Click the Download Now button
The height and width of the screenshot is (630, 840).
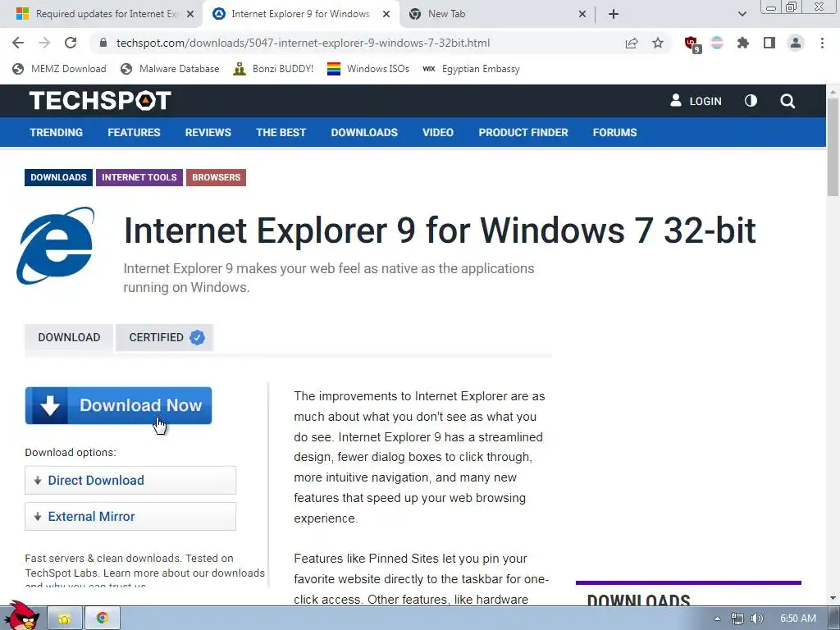click(118, 405)
